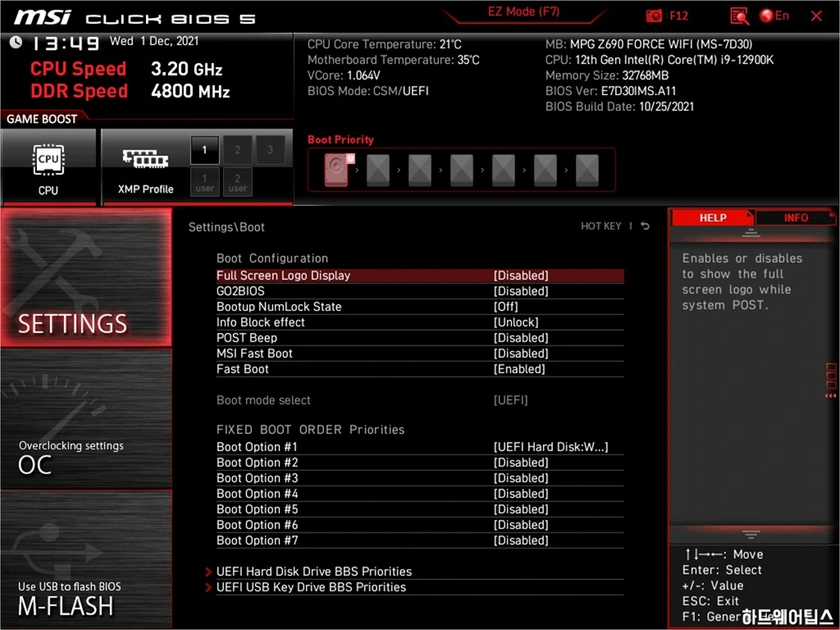Viewport: 840px width, 630px height.
Task: Click the Settings\Boot breadcrumb path
Action: (x=226, y=227)
